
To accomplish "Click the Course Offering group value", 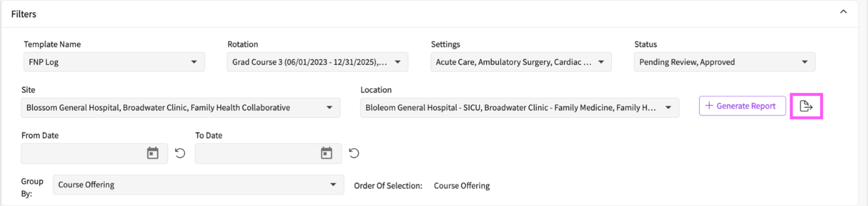I will coord(86,185).
